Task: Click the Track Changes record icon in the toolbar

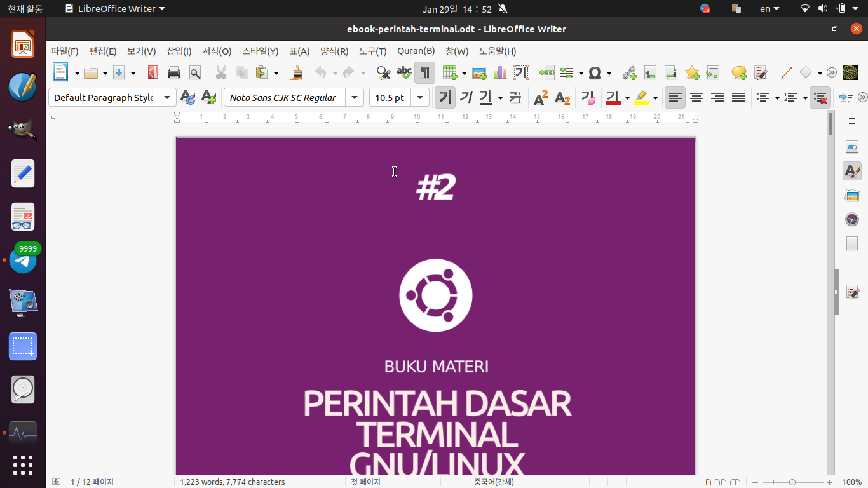Action: [761, 72]
